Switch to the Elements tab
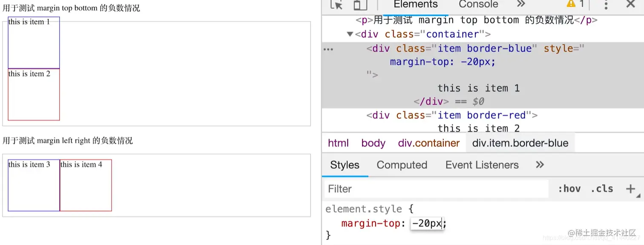The image size is (644, 245). point(416,4)
